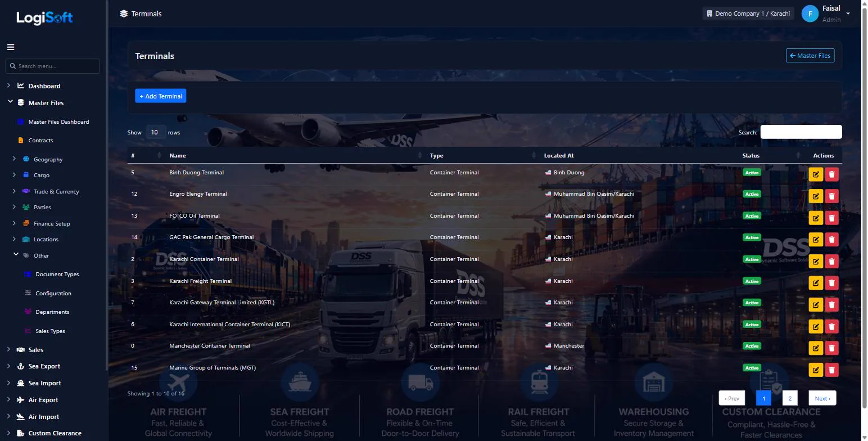Viewport: 868px width, 441px height.
Task: Delete the FOTCO Oil Terminal entry
Action: click(x=831, y=218)
